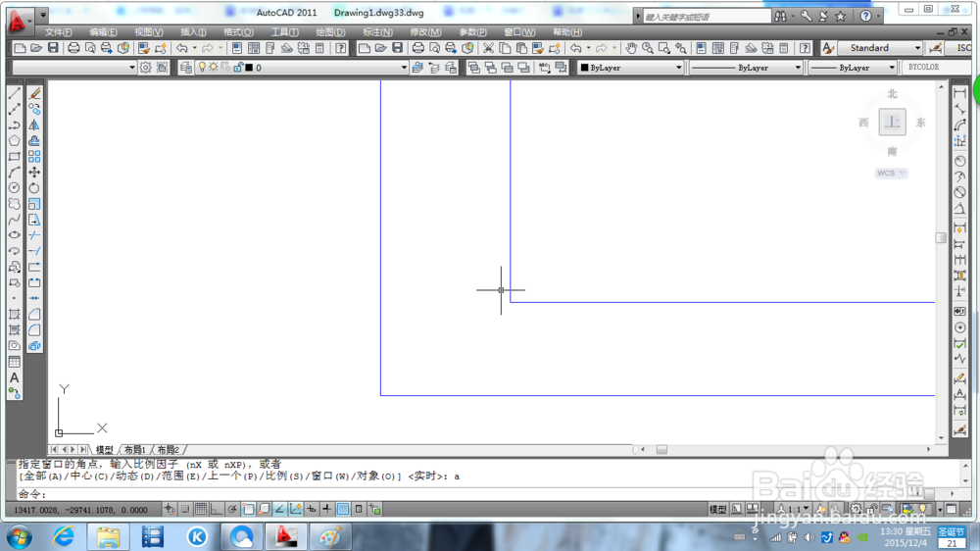
Task: Open the 修改(M) menu
Action: [425, 32]
